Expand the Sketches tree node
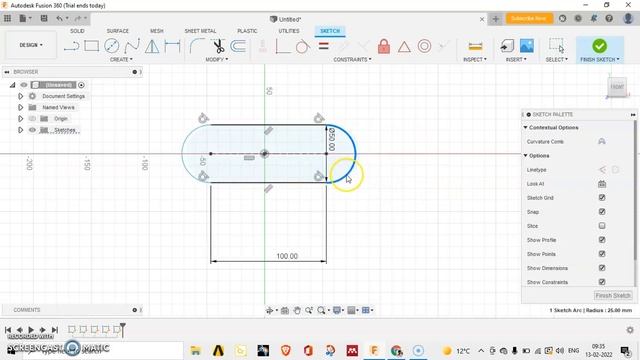 [20, 130]
